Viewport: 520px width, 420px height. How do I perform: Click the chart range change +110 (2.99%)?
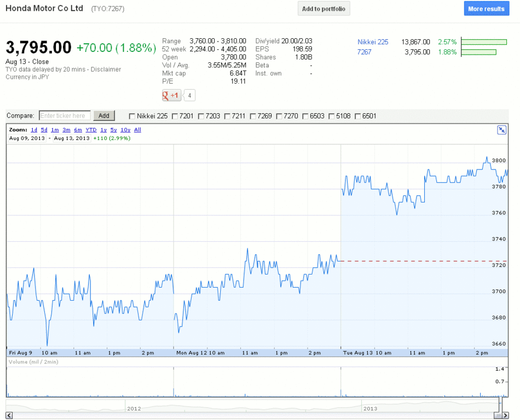coord(112,138)
